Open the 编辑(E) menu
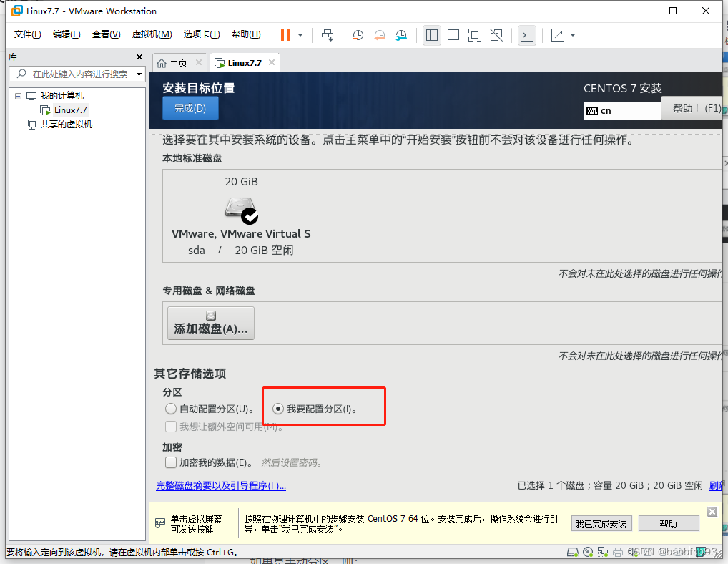The width and height of the screenshot is (728, 564). click(67, 34)
